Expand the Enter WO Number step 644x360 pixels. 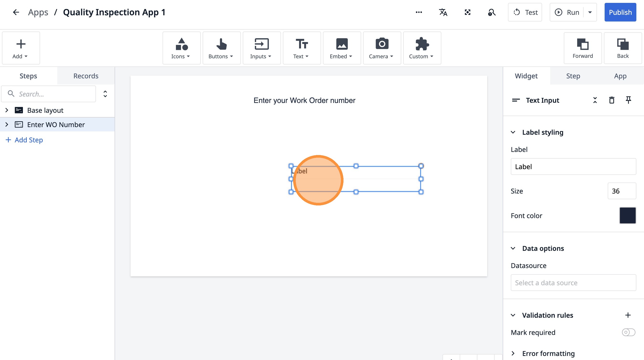7,124
